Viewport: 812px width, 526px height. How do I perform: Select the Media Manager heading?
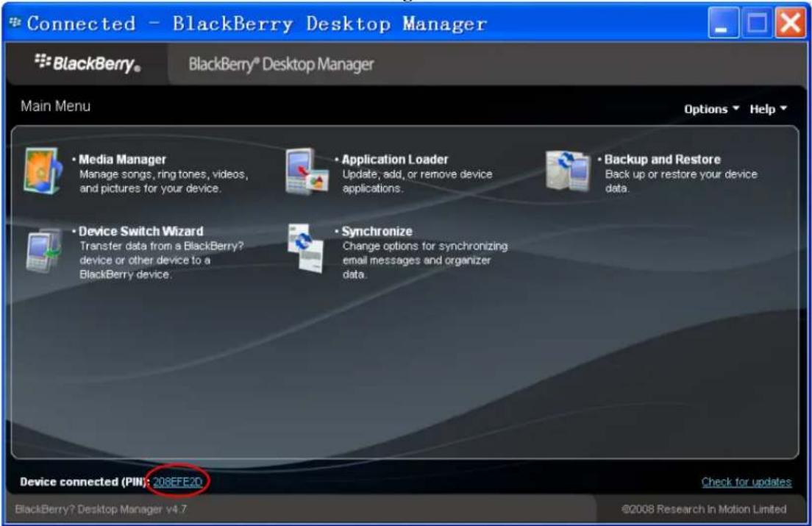[122, 160]
